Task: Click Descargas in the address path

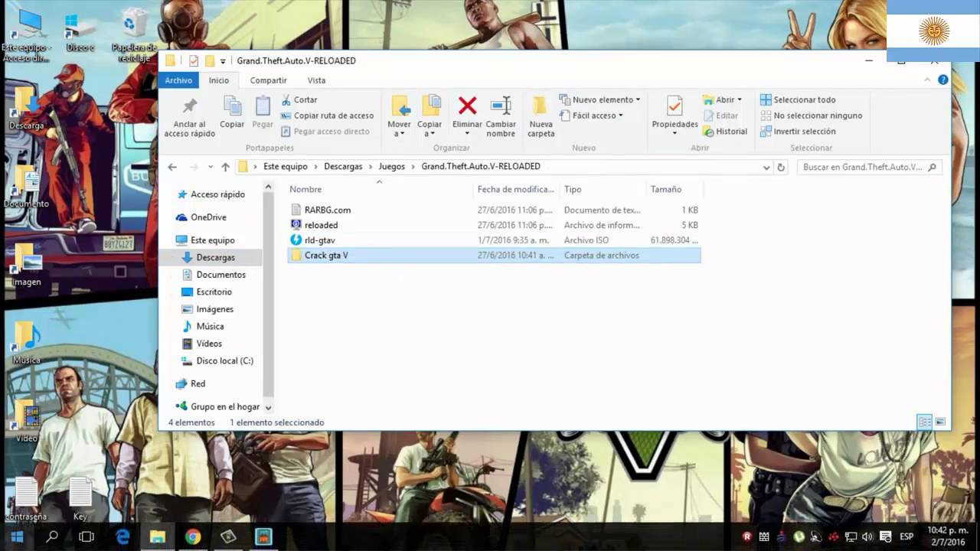Action: [x=343, y=167]
